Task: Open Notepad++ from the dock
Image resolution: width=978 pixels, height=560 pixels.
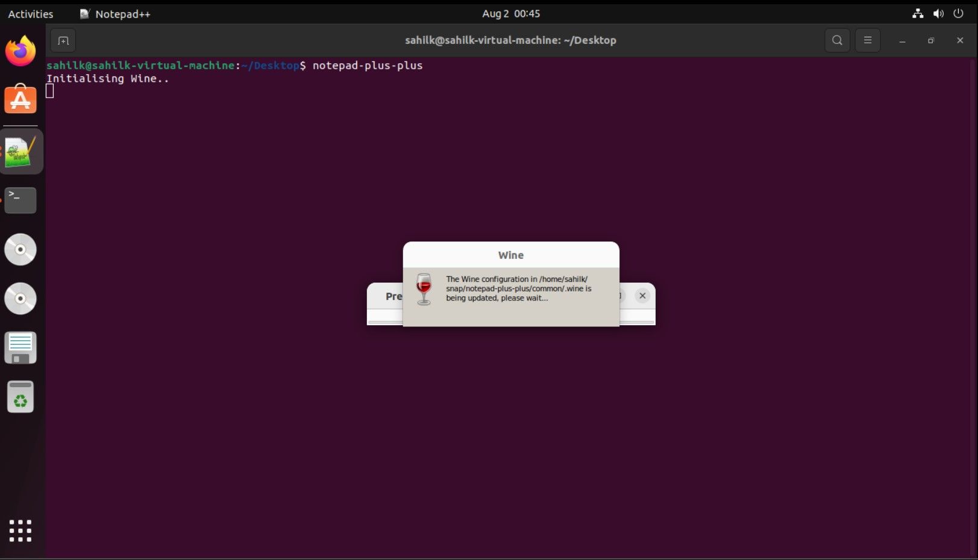Action: pos(20,151)
